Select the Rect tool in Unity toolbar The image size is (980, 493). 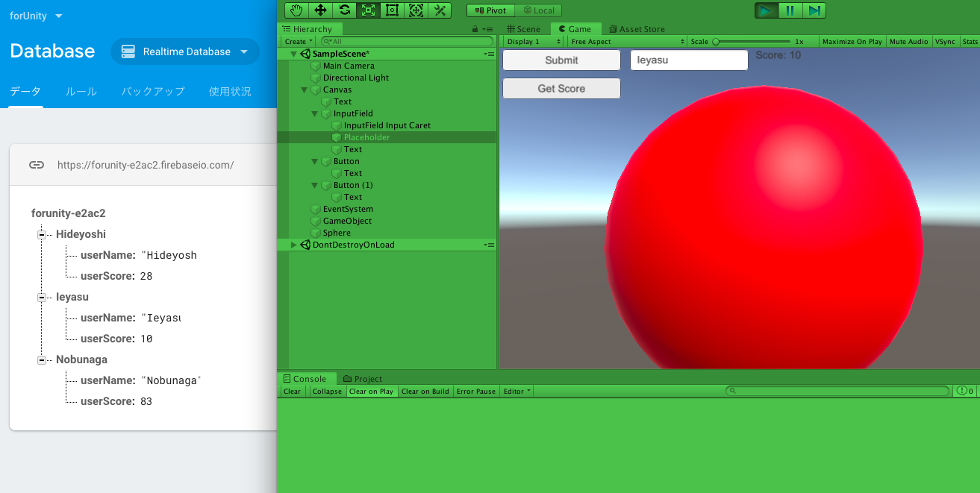[x=392, y=10]
